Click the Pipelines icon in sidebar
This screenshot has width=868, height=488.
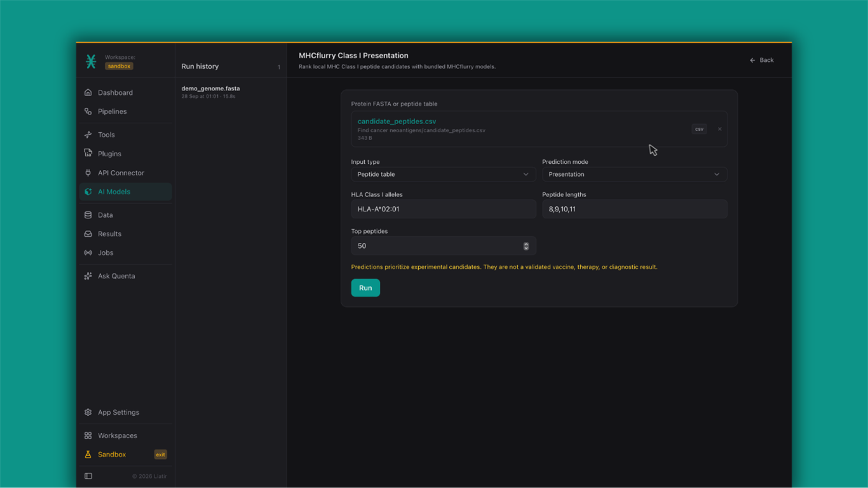(88, 112)
